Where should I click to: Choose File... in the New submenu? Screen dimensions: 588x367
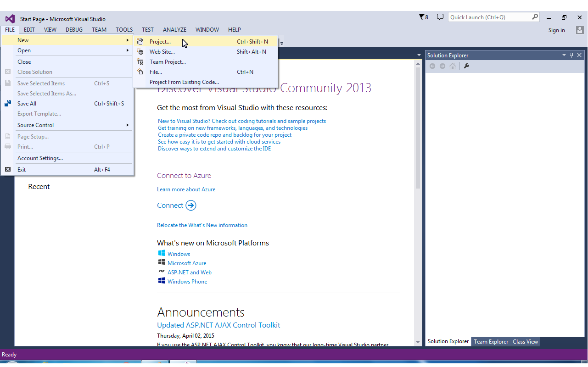click(206, 72)
